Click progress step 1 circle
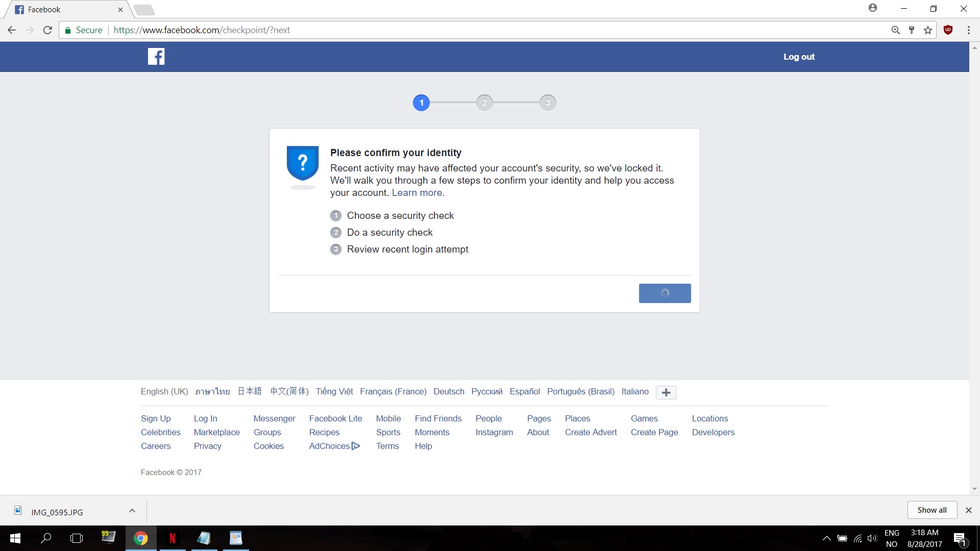 click(421, 103)
